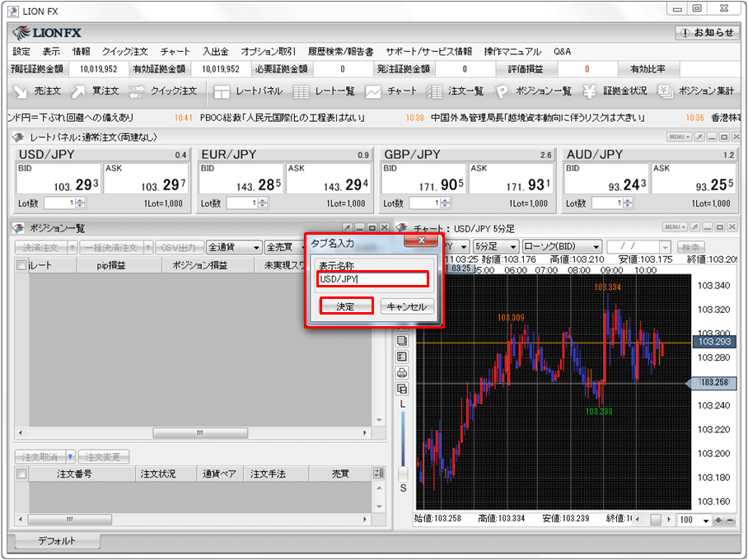Check the select-all checkbox in position list header

pos(21,265)
